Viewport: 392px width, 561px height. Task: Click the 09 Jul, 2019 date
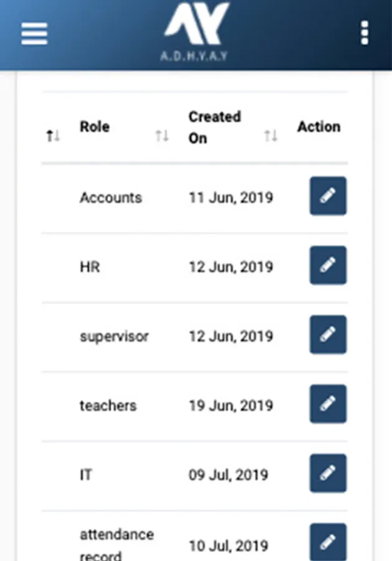click(x=228, y=475)
